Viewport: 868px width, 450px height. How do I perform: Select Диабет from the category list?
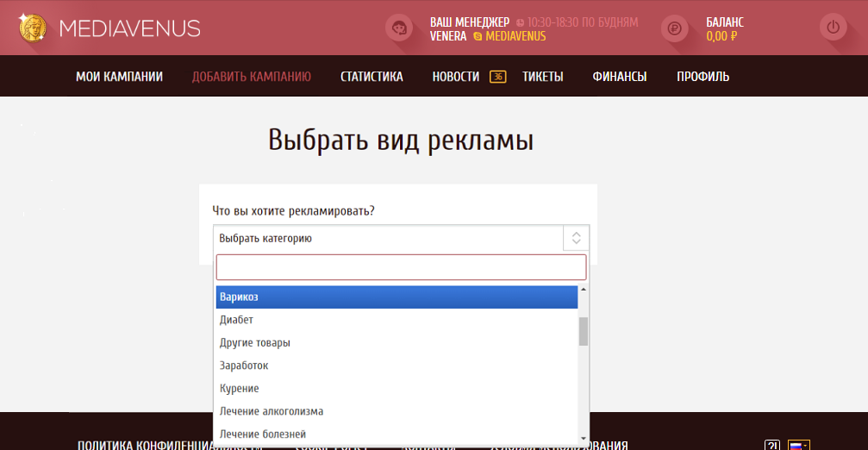tap(397, 319)
